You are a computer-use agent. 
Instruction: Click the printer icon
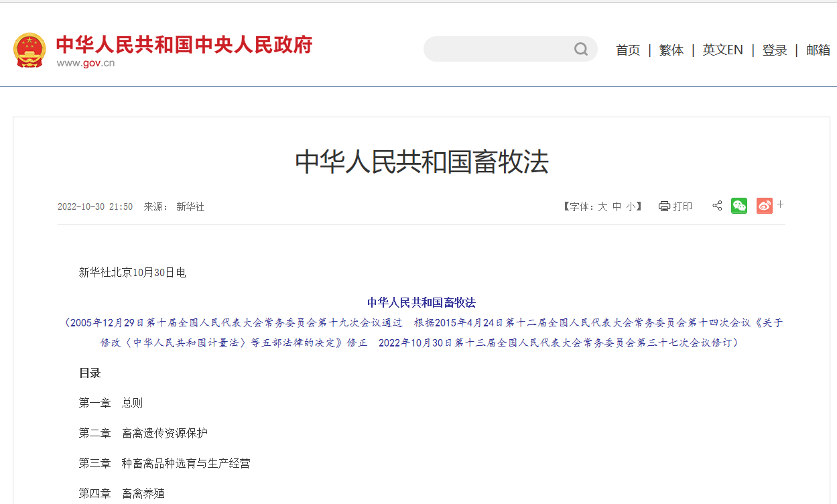point(664,206)
